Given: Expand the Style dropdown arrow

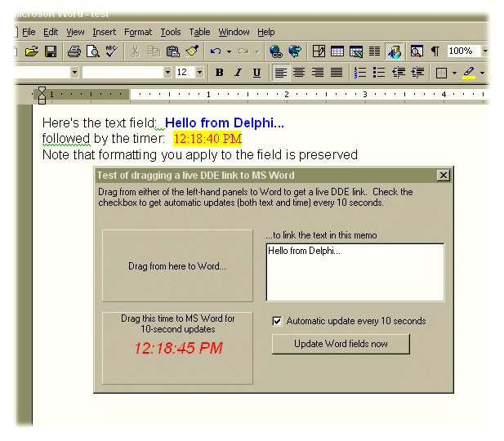Looking at the screenshot, I should tap(74, 73).
